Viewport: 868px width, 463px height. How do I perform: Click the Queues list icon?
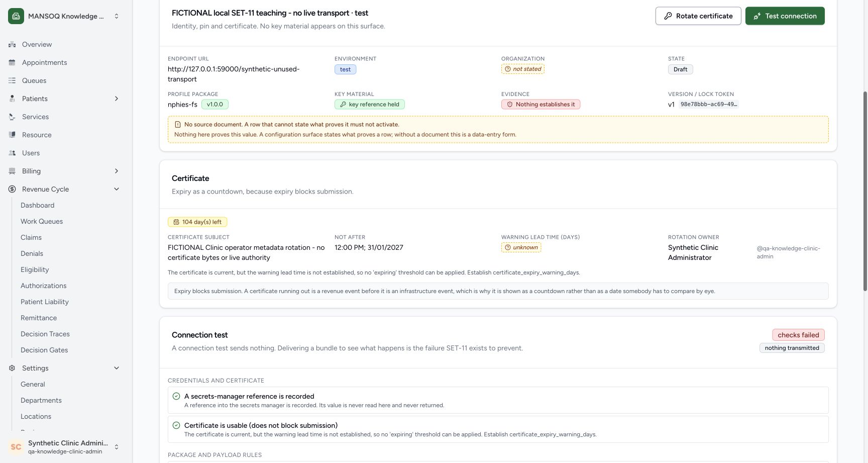pos(12,80)
